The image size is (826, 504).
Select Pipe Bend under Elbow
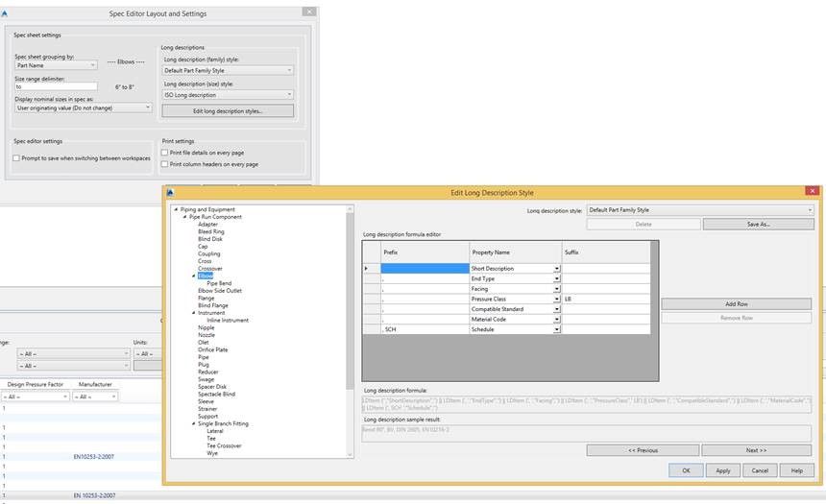(219, 283)
